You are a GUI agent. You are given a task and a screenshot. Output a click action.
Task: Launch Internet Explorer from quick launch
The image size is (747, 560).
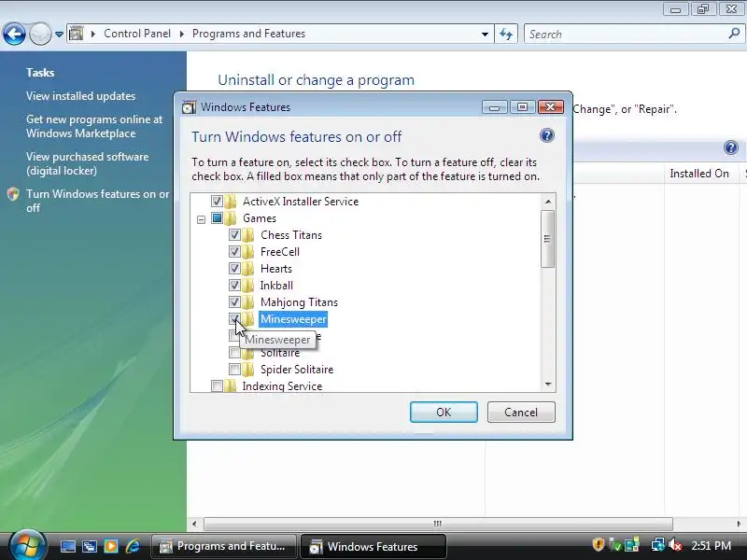coord(133,546)
